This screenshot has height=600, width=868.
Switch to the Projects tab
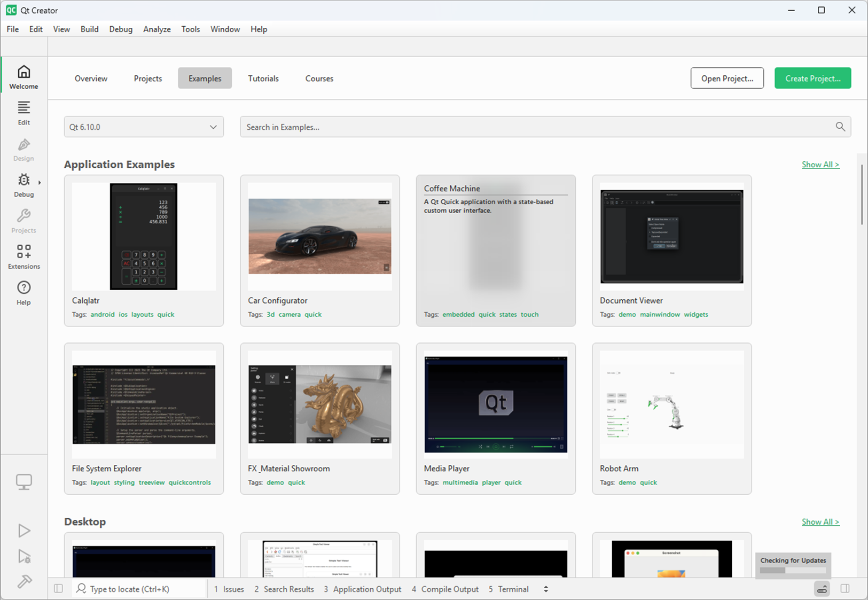pos(148,79)
